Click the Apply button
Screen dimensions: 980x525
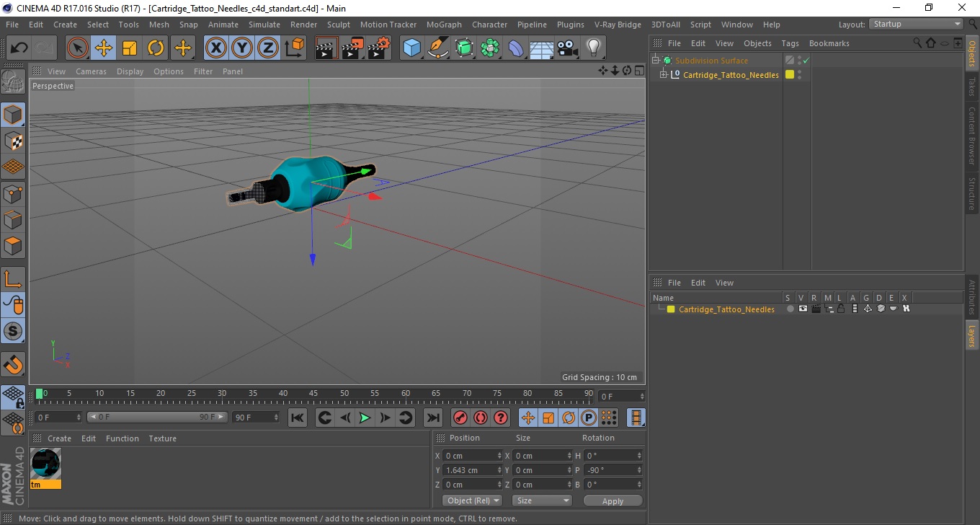612,500
